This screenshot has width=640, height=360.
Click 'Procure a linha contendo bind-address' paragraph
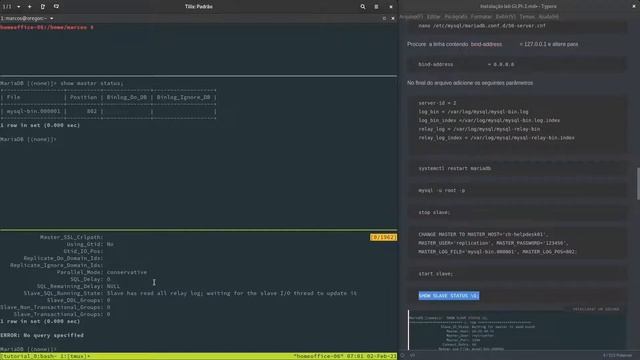coord(492,44)
